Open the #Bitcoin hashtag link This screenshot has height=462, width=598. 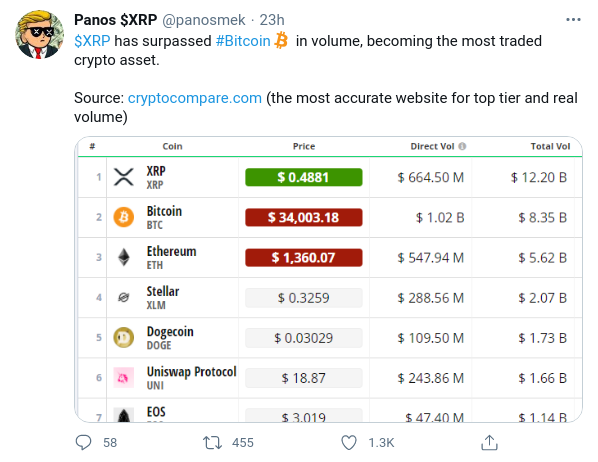pyautogui.click(x=243, y=41)
